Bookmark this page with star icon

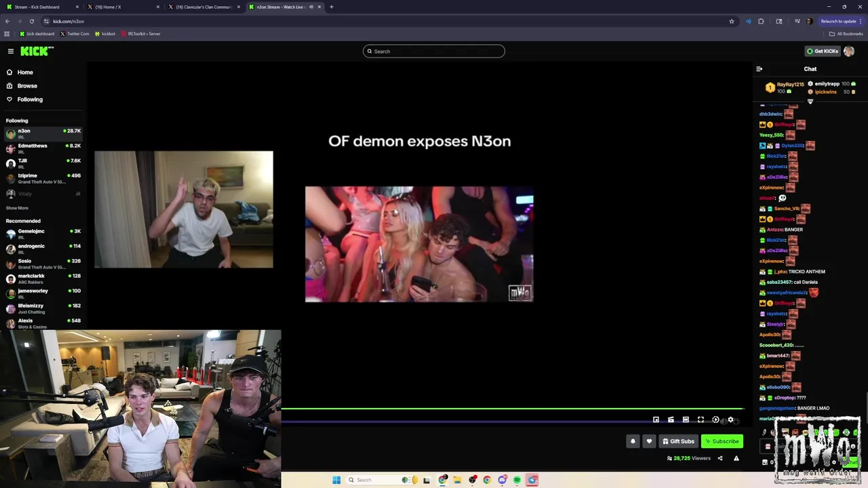[732, 21]
